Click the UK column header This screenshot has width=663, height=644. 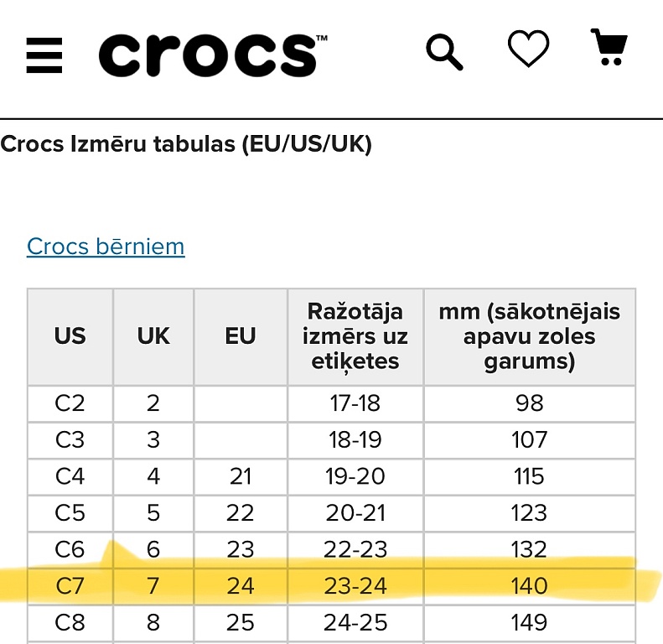[153, 337]
